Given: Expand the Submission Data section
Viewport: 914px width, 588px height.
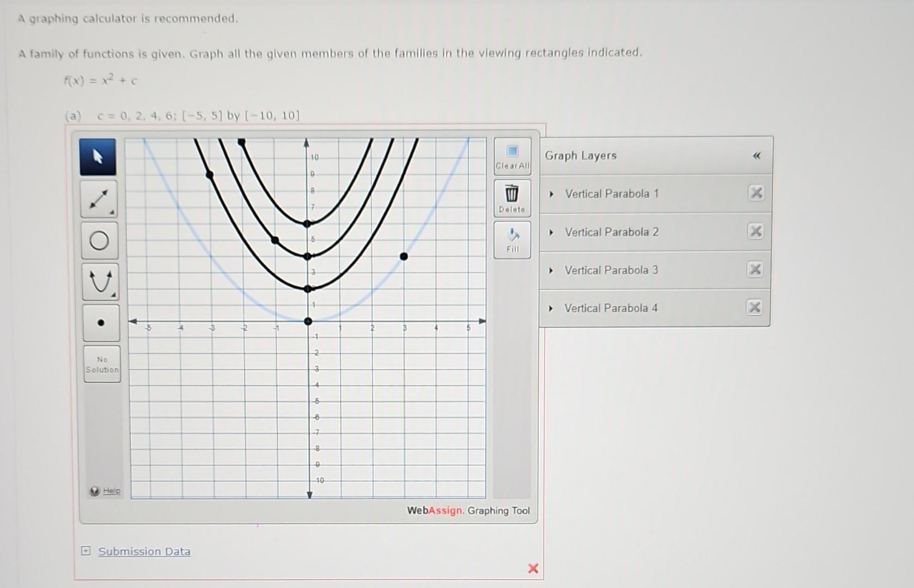Looking at the screenshot, I should tap(85, 551).
